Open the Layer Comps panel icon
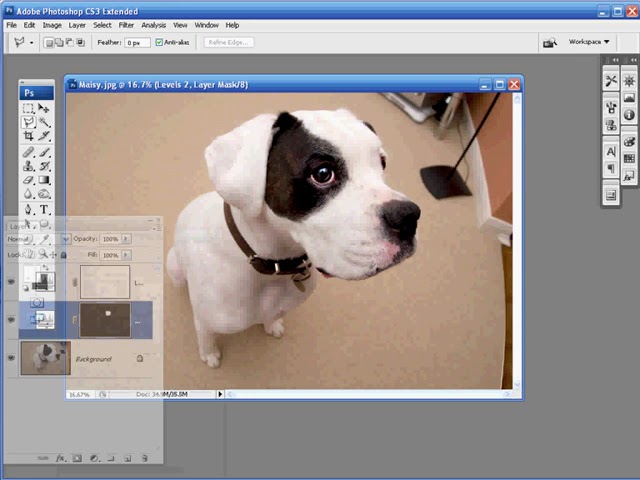Viewport: 640px width, 480px height. pos(611,195)
